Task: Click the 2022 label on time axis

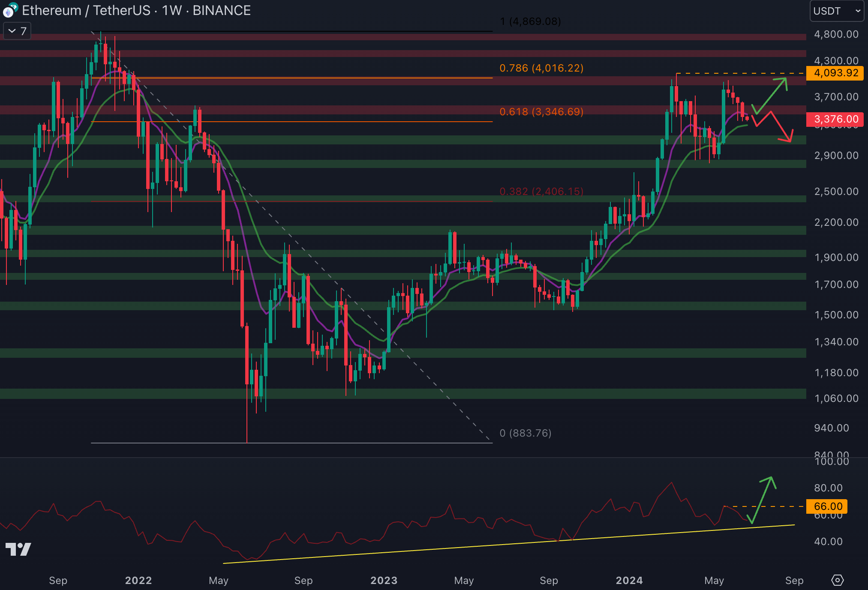Action: [x=138, y=581]
